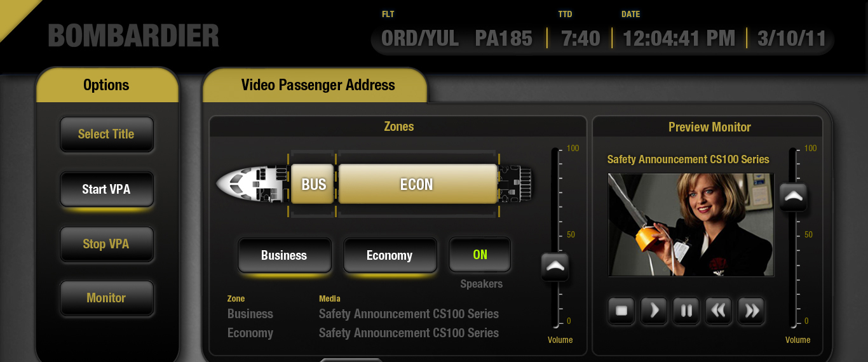Select the ECON section on aircraft diagram
The width and height of the screenshot is (868, 362).
click(417, 184)
